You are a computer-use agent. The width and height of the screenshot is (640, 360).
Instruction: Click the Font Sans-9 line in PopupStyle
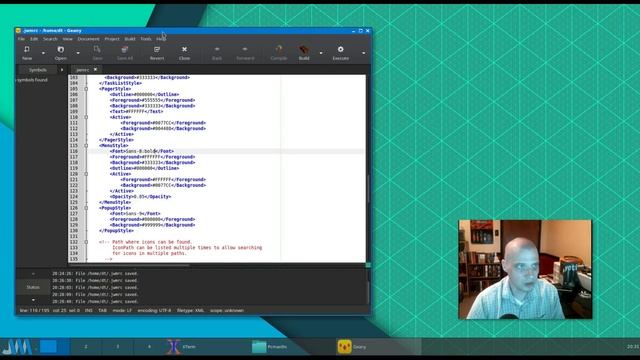135,213
